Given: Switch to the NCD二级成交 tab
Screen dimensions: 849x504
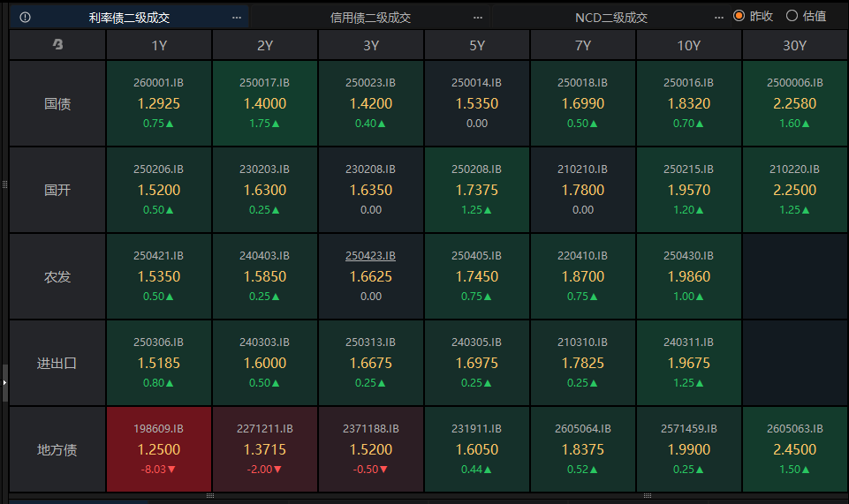Looking at the screenshot, I should [611, 17].
